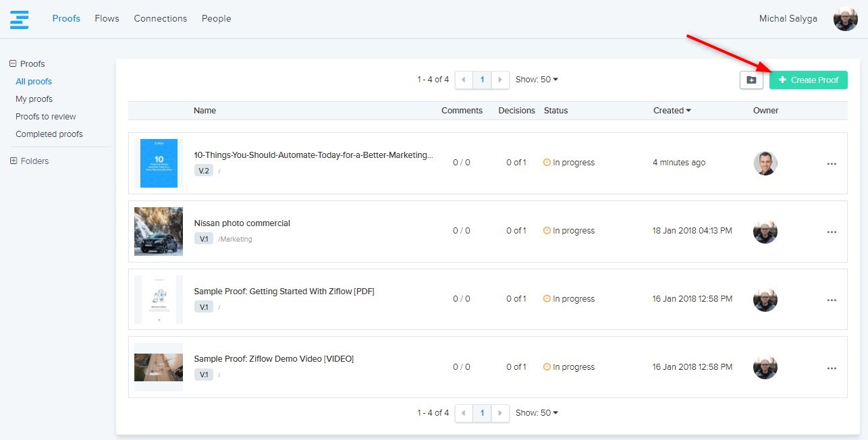
Task: Open the bottom Show: 50 dropdown
Action: [537, 413]
